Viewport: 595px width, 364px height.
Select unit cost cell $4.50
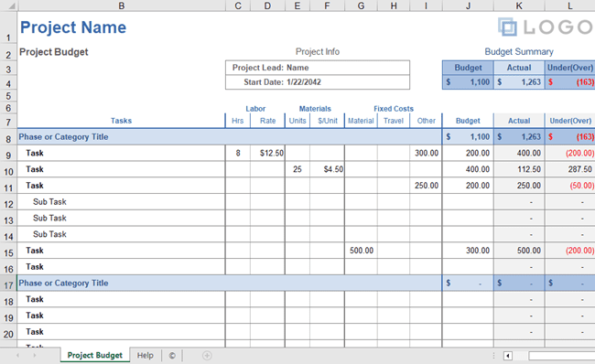coord(327,169)
